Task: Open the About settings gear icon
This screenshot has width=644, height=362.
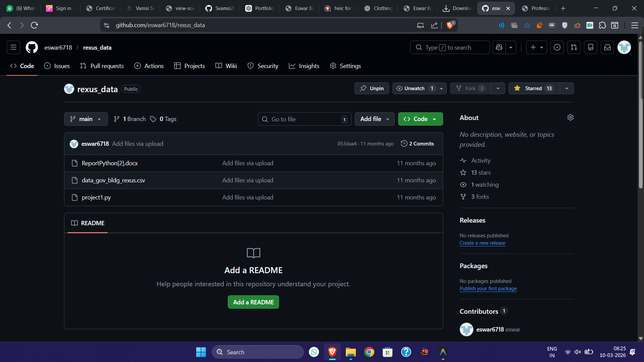Action: [570, 117]
